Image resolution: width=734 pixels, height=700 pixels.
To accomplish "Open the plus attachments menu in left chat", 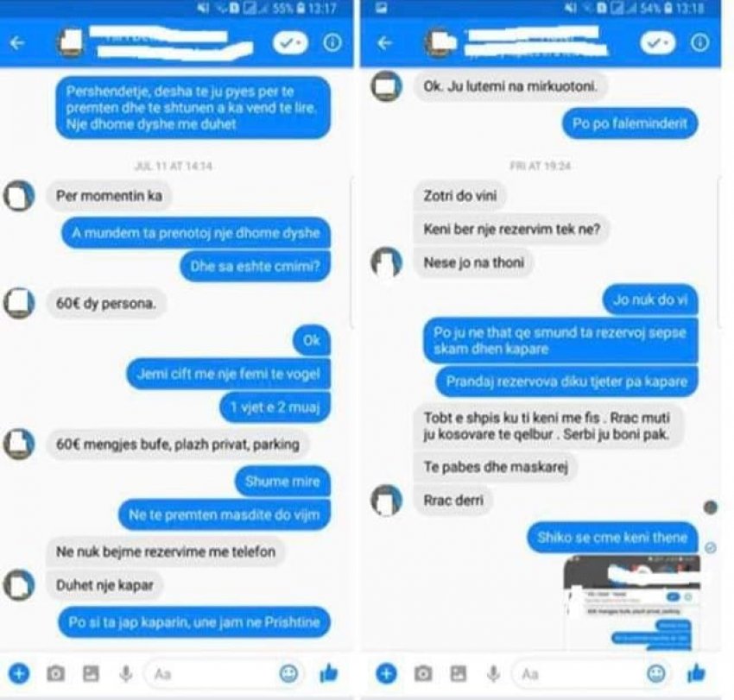I will coord(19,674).
